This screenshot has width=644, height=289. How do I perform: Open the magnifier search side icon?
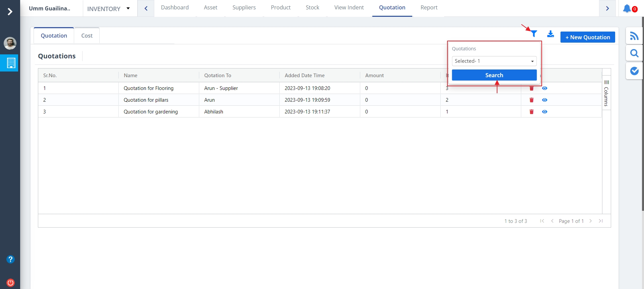[634, 53]
